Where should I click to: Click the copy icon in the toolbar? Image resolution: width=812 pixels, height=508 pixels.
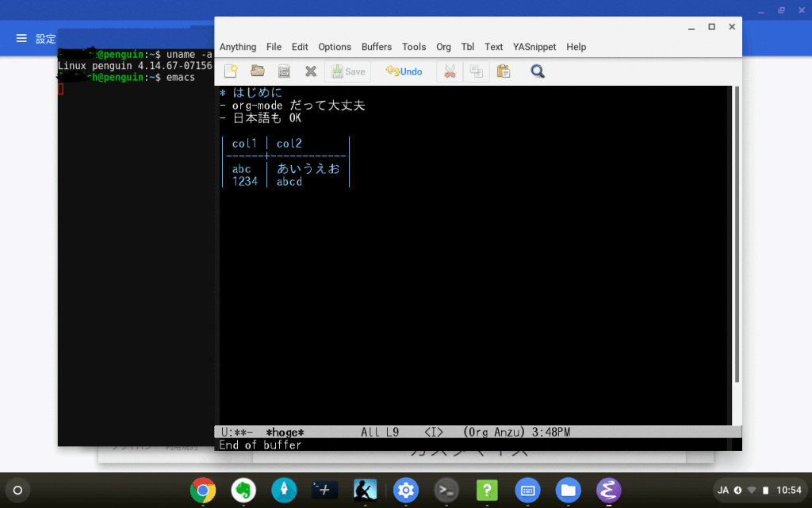[x=476, y=71]
